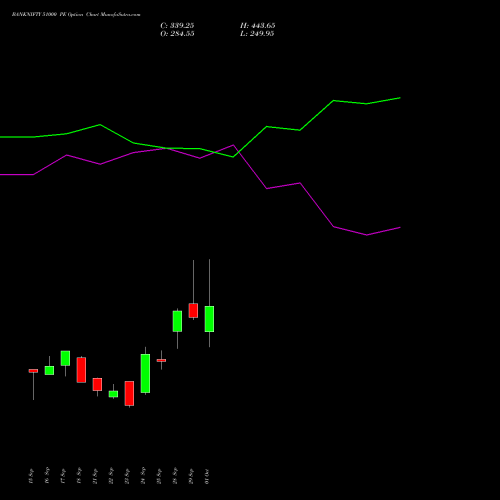This screenshot has width=500, height=500.
Task: Click the 17 Sep green candlestick
Action: 65,358
